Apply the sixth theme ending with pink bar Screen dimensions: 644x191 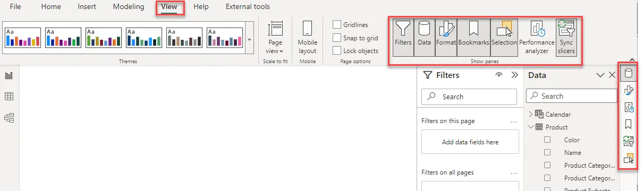coord(225,38)
